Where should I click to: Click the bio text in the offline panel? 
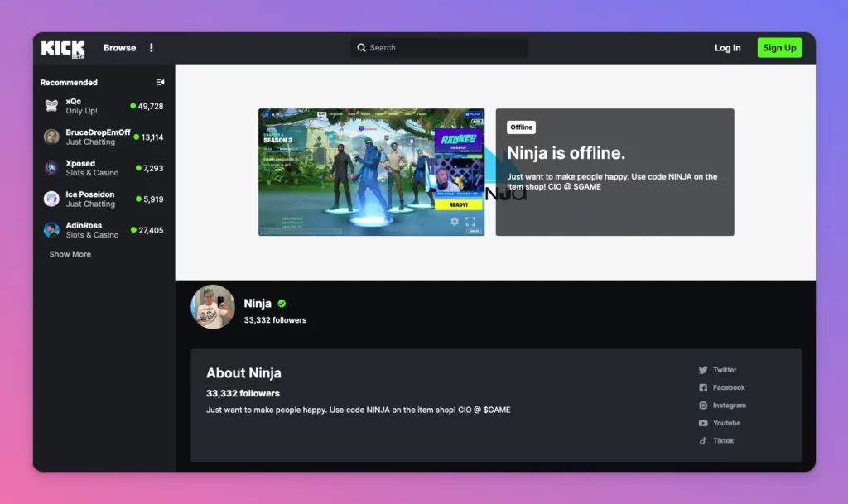612,181
